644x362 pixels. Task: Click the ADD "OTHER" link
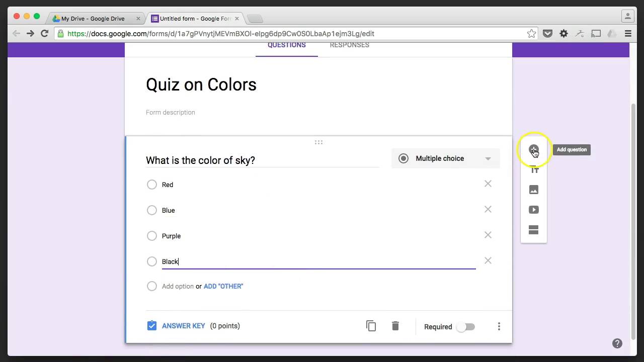pos(223,286)
